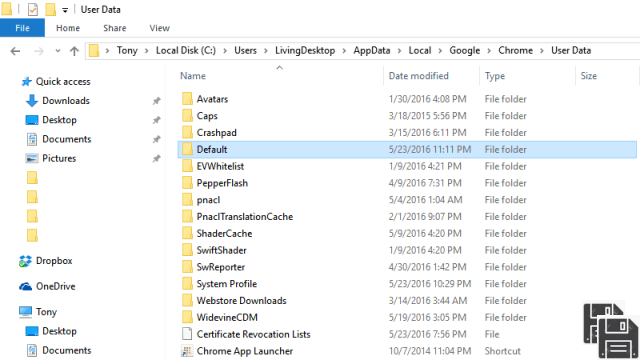Click the Avatars folder icon
Viewport: 640px width, 360px height.
coord(187,99)
